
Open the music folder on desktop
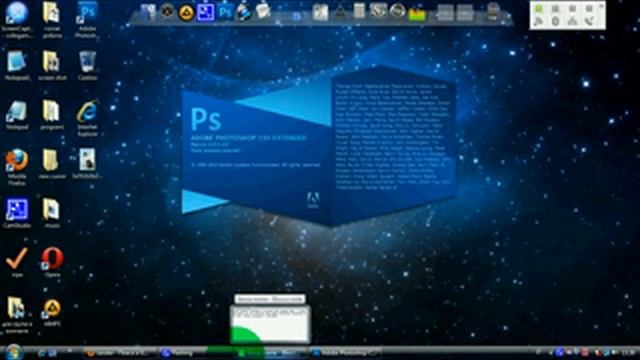click(52, 213)
